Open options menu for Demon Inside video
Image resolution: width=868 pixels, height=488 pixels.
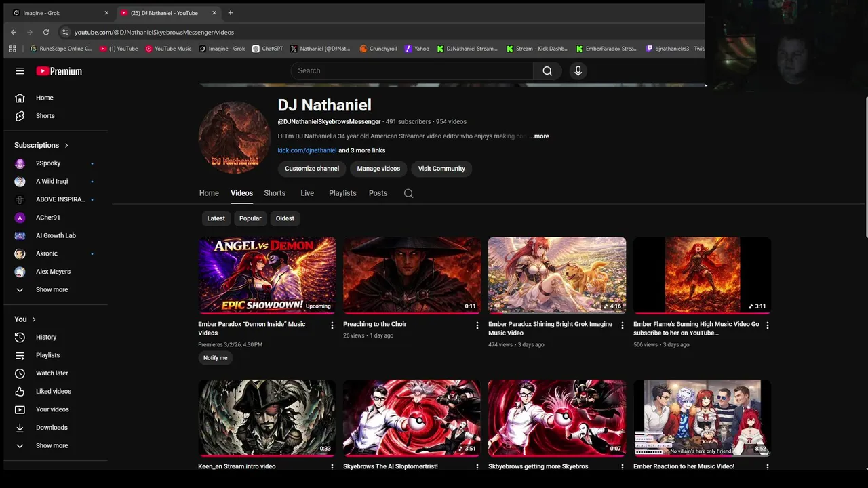[x=332, y=325]
